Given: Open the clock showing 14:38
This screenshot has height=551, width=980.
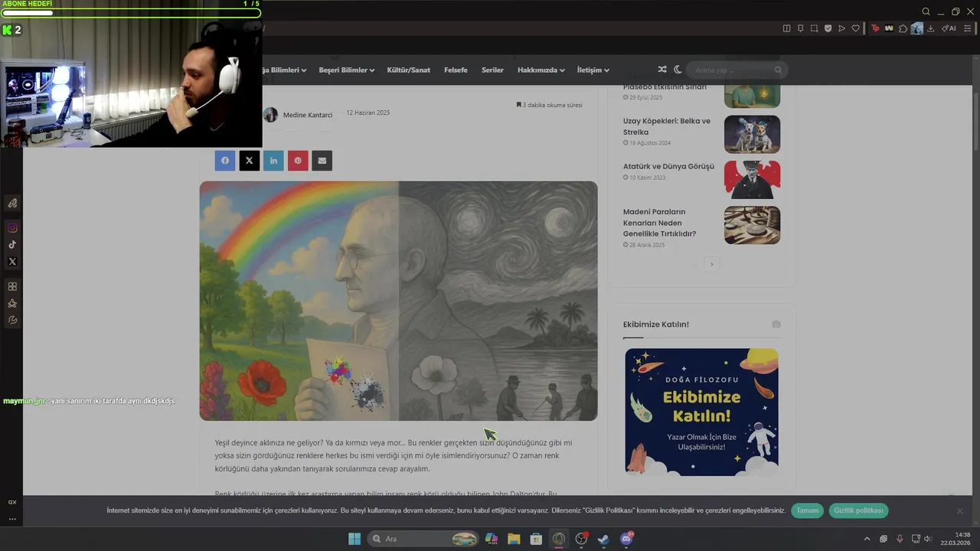Looking at the screenshot, I should tap(956, 539).
